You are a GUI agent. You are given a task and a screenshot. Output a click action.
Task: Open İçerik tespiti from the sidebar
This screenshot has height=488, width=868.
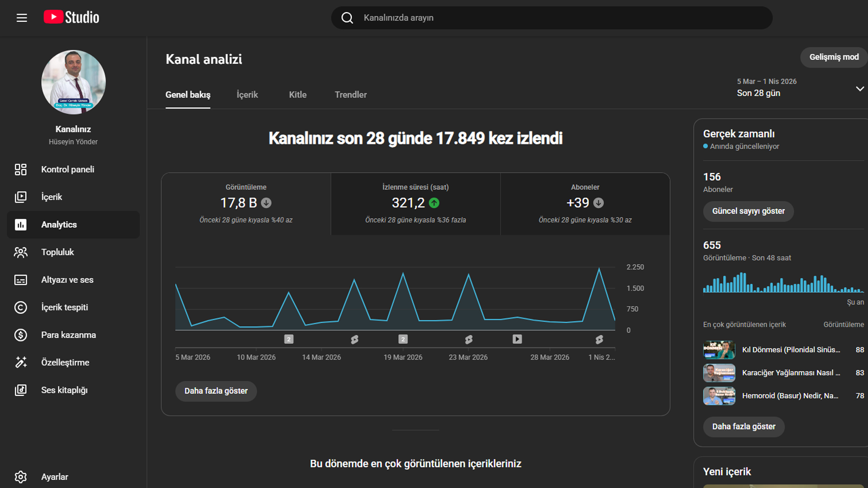pyautogui.click(x=21, y=307)
